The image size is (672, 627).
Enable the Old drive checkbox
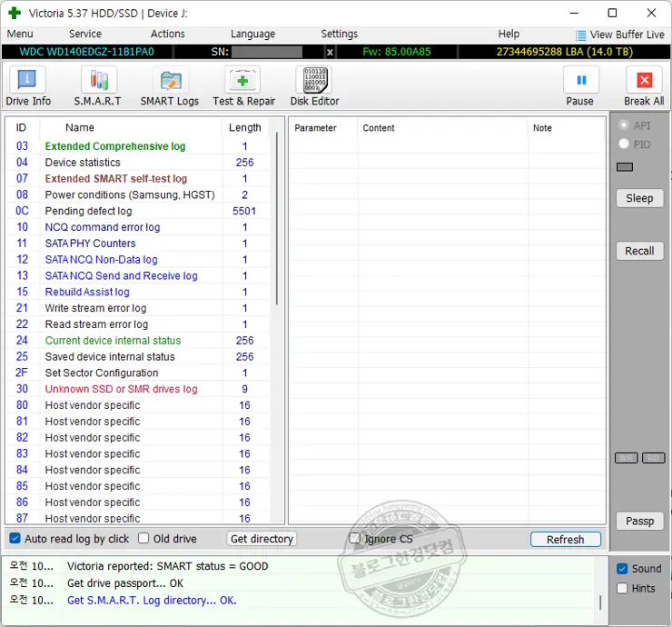pyautogui.click(x=144, y=539)
